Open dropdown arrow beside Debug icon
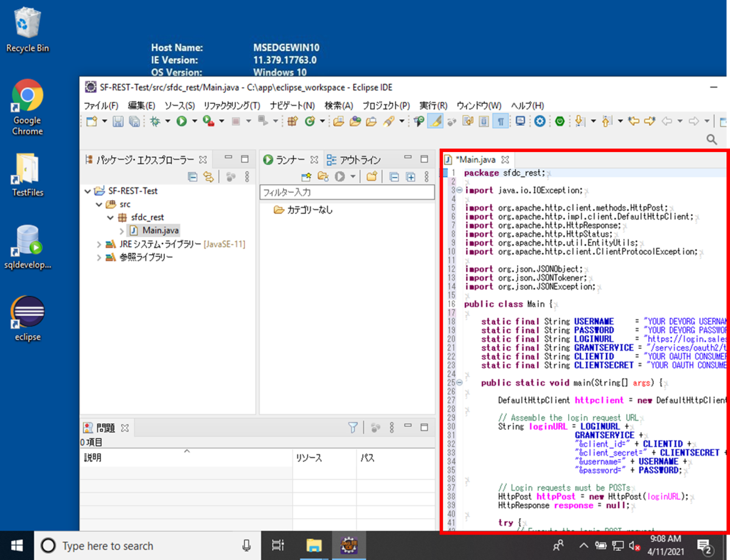This screenshot has width=730, height=560. 167,122
